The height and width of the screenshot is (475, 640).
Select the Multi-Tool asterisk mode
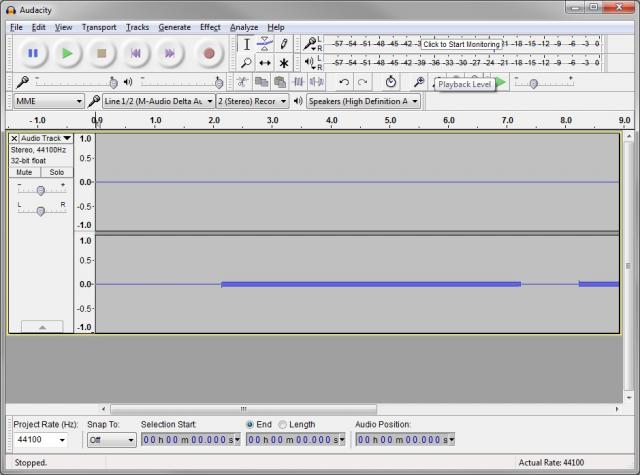284,63
